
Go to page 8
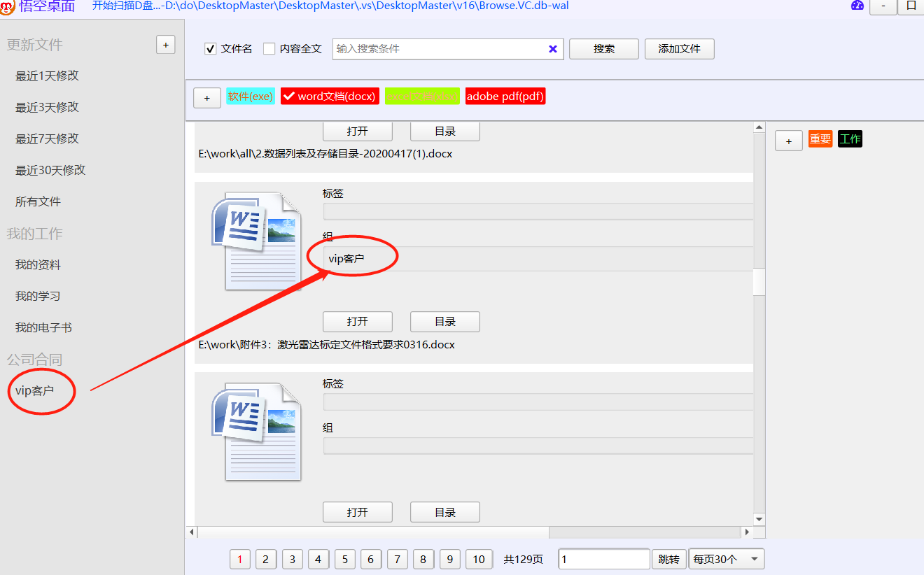click(423, 559)
